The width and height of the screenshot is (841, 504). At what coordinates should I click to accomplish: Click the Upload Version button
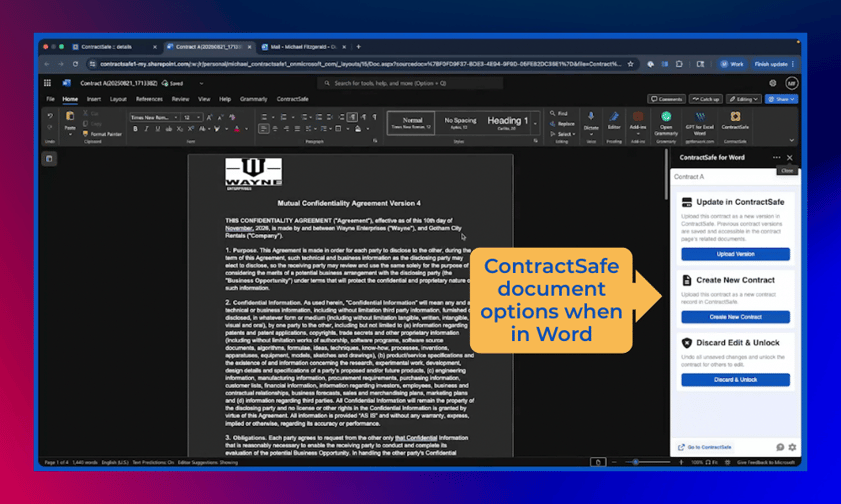click(735, 254)
